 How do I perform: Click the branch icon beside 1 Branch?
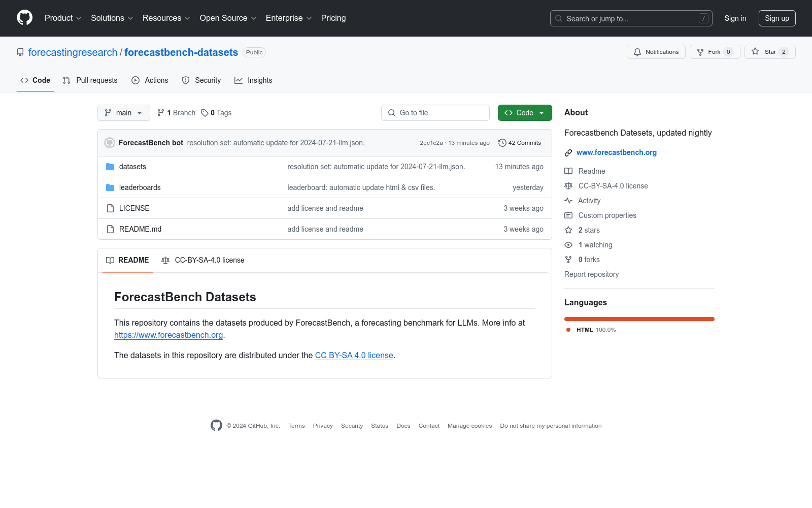tap(161, 113)
